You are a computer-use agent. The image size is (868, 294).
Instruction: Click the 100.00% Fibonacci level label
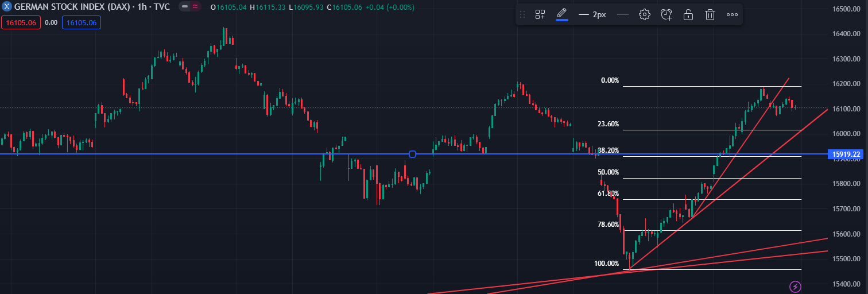606,264
